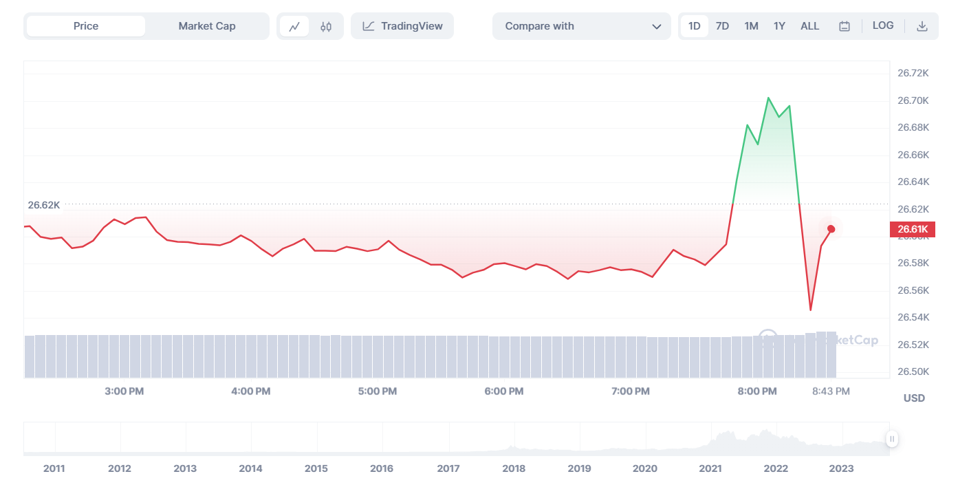Click the 1M range button
This screenshot has height=496, width=980.
pos(750,25)
